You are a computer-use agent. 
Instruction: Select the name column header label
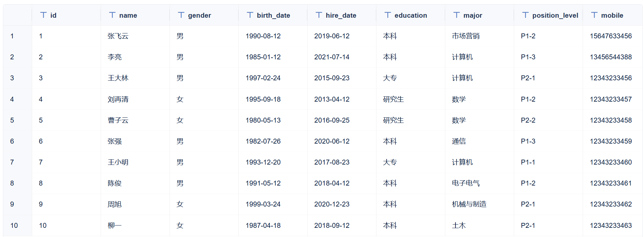pos(128,15)
